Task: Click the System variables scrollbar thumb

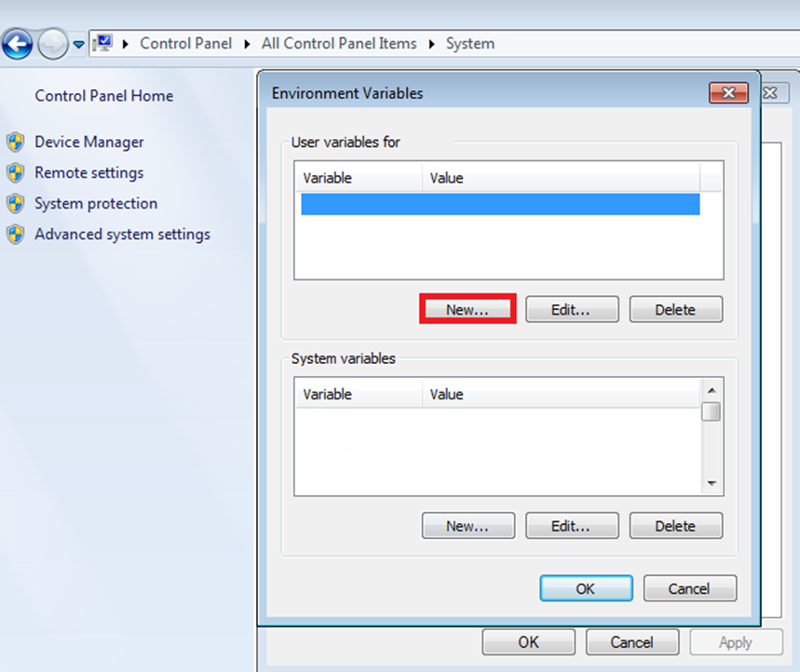Action: tap(711, 410)
